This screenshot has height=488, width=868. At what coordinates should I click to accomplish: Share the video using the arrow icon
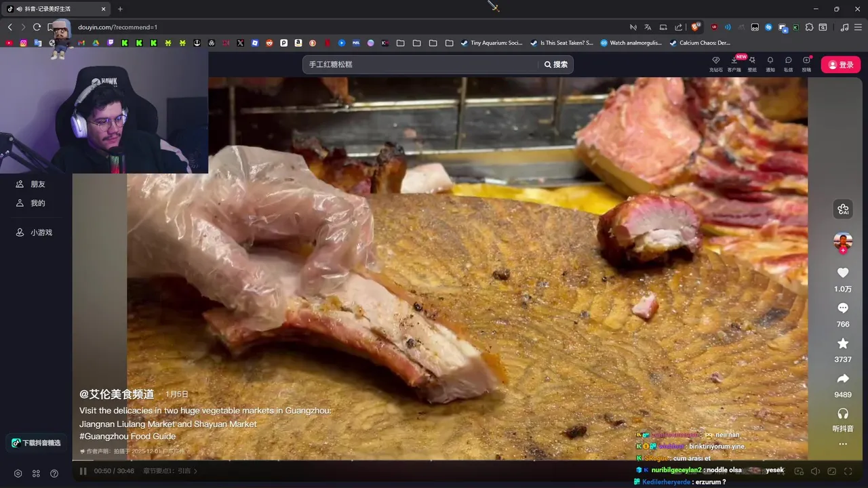843,379
